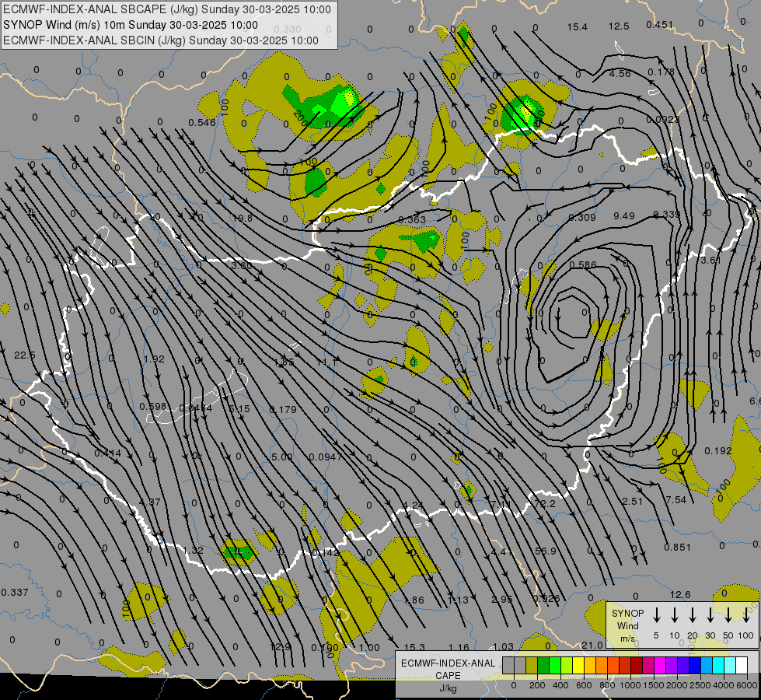Screen dimensions: 761x700
Task: Click the 15.3 value on map
Action: (x=414, y=647)
